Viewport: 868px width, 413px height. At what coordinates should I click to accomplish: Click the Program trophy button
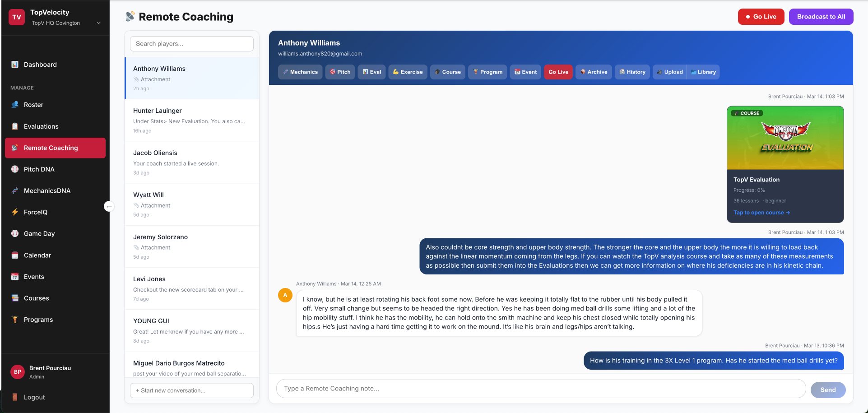pyautogui.click(x=487, y=72)
